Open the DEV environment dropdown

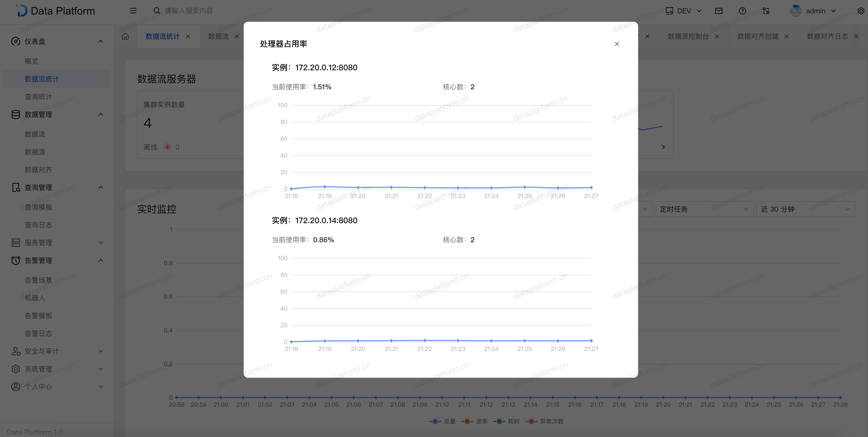(x=684, y=11)
